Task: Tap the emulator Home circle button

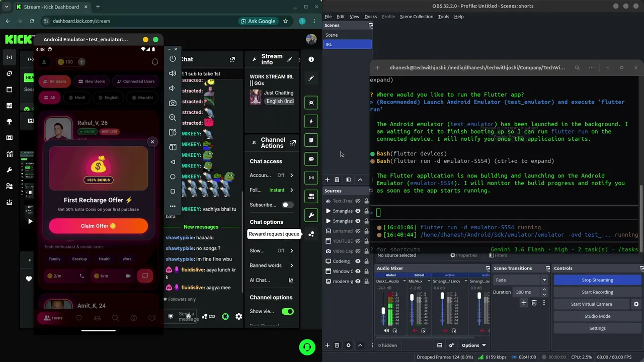Action: tap(173, 176)
